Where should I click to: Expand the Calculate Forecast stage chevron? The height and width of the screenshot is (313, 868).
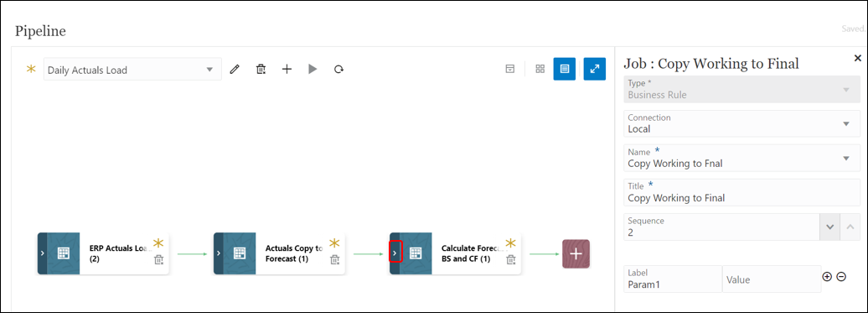pos(395,253)
